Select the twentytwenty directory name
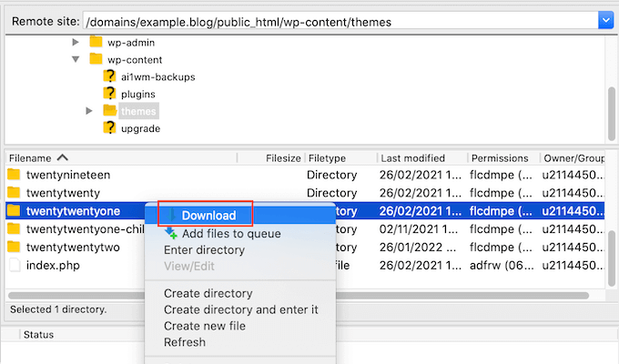This screenshot has width=619, height=364. [x=63, y=193]
